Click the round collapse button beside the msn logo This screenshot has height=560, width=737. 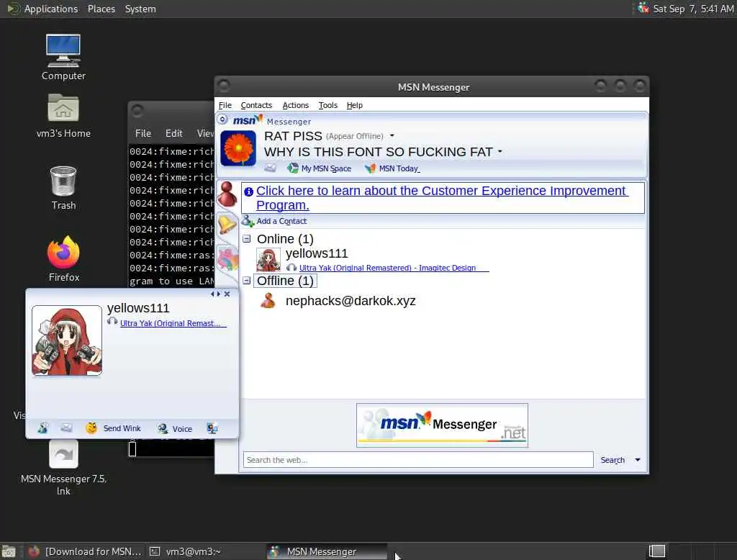coord(223,119)
